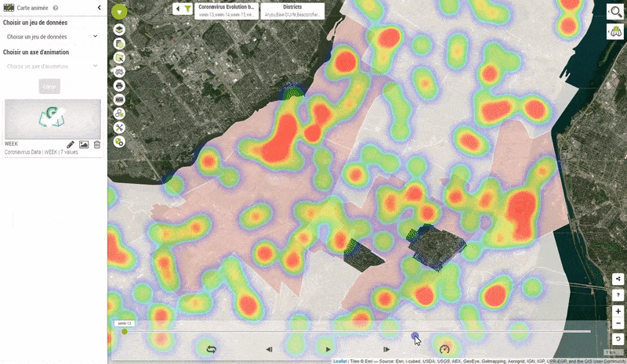Select the Coronavirus Evolution filter tab
Image resolution: width=627 pixels, height=364 pixels.
click(x=227, y=9)
